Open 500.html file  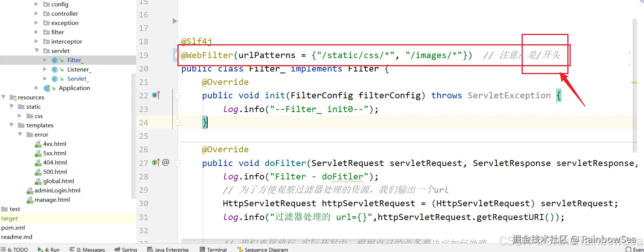pos(55,172)
